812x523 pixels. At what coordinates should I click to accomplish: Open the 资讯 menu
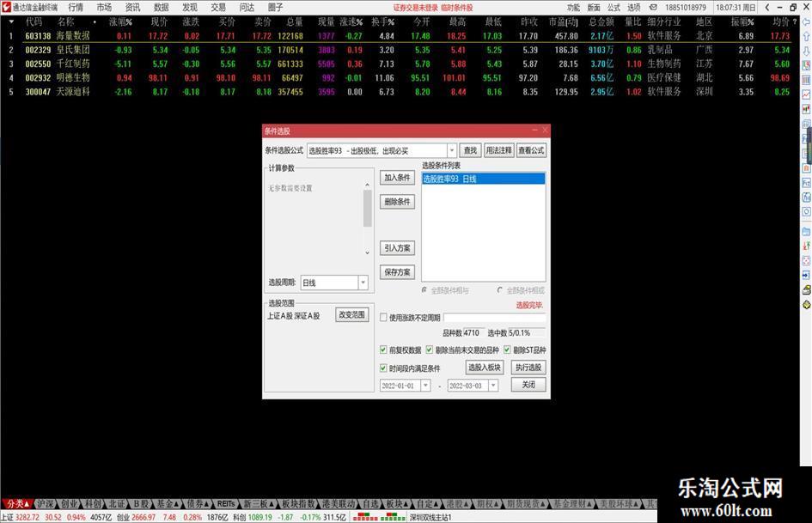pos(132,7)
